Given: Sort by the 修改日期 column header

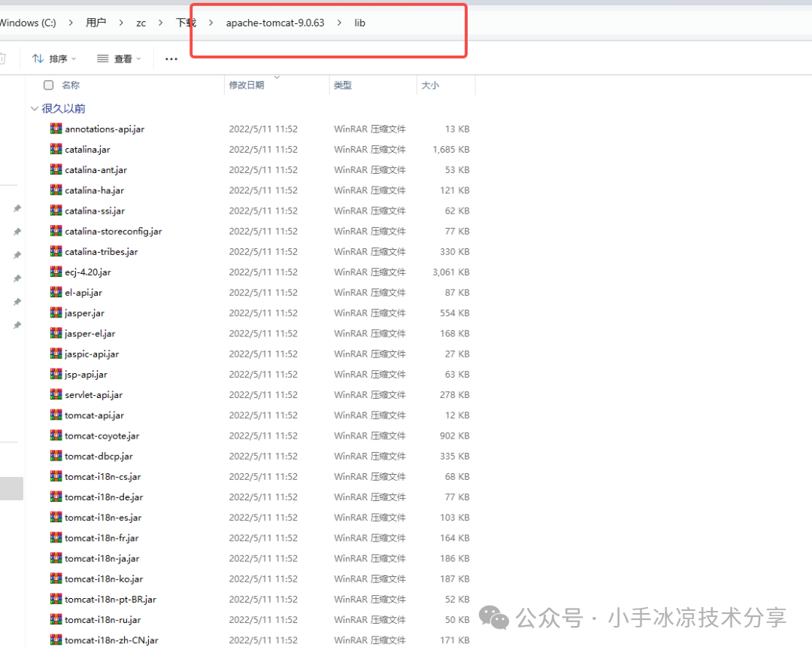Looking at the screenshot, I should [247, 85].
